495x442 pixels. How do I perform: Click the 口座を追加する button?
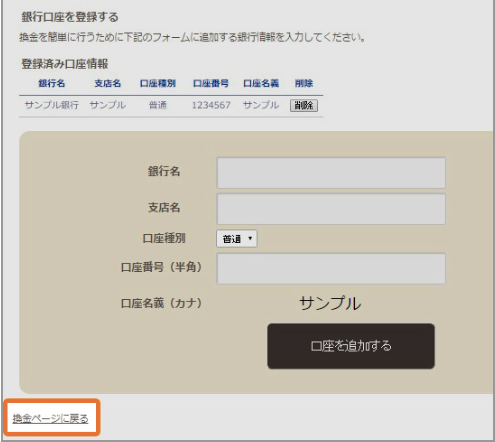pyautogui.click(x=351, y=346)
